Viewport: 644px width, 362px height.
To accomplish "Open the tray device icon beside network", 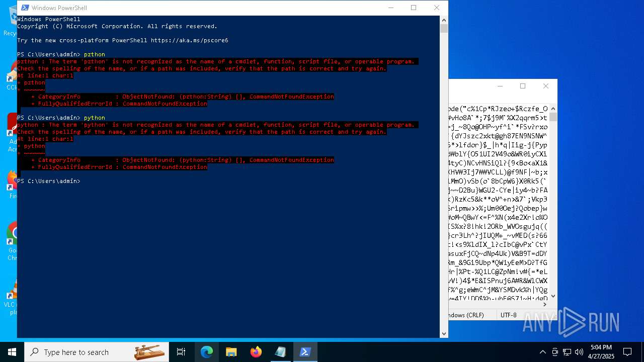I will [x=555, y=352].
